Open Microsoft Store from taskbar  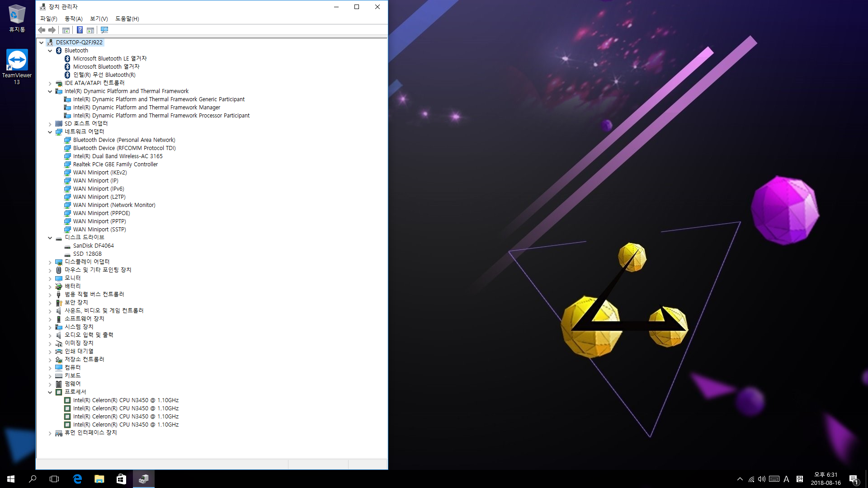pos(121,479)
